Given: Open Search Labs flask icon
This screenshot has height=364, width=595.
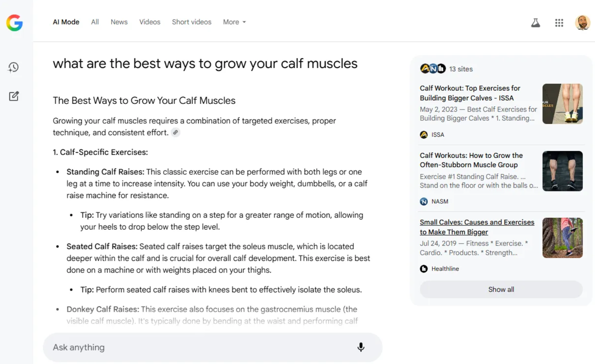Looking at the screenshot, I should coord(535,23).
